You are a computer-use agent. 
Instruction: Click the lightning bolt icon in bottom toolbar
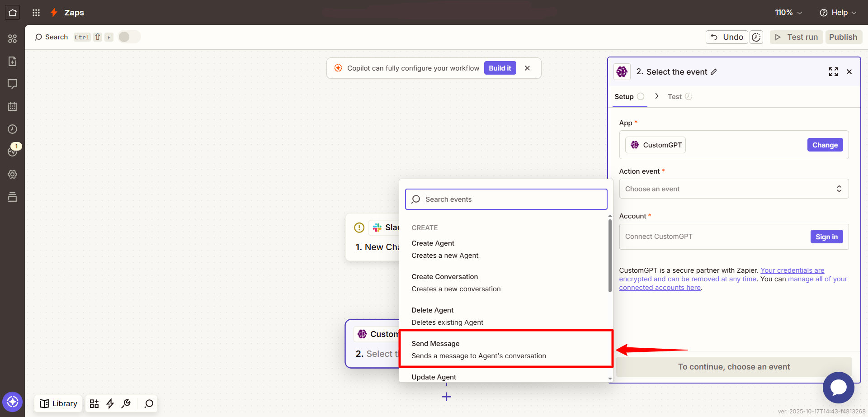coord(110,403)
